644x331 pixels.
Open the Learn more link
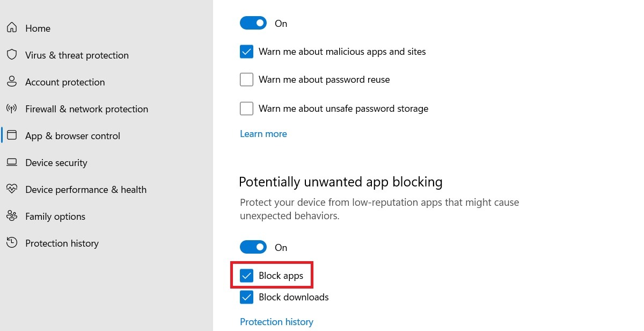point(263,133)
